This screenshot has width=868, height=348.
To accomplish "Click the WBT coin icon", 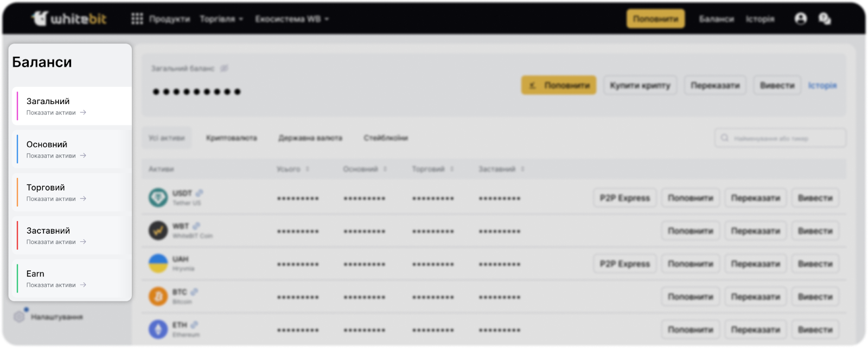I will click(x=158, y=230).
